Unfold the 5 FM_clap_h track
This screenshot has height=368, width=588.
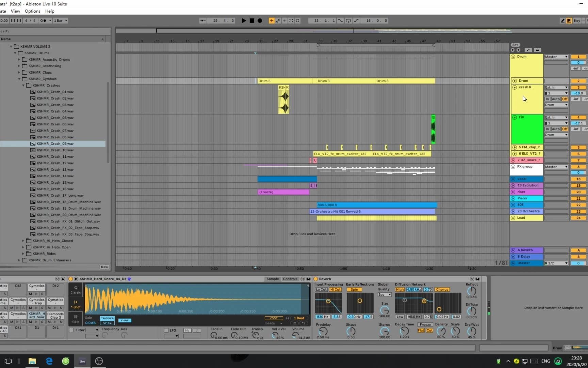pyautogui.click(x=514, y=147)
